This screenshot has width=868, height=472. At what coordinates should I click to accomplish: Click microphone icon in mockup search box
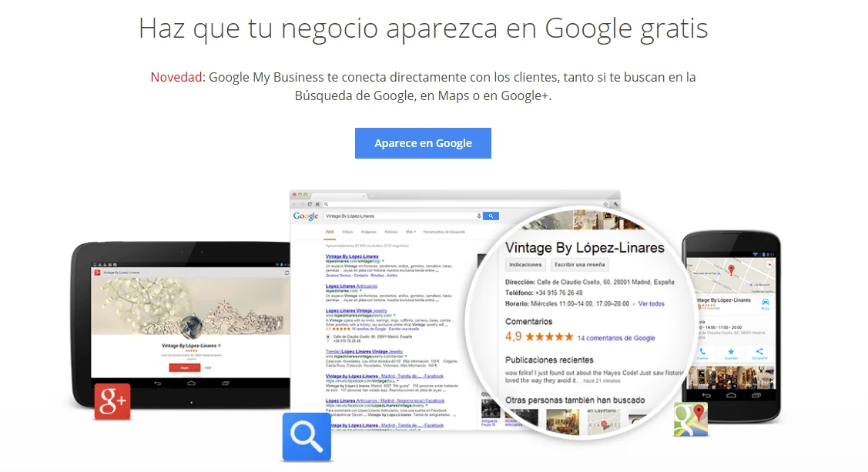pyautogui.click(x=479, y=216)
